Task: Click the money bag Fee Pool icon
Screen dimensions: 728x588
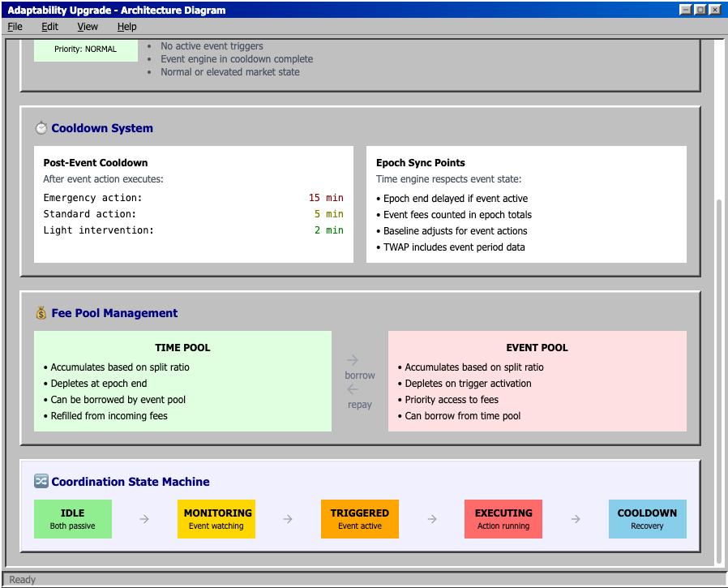Action: (x=41, y=313)
